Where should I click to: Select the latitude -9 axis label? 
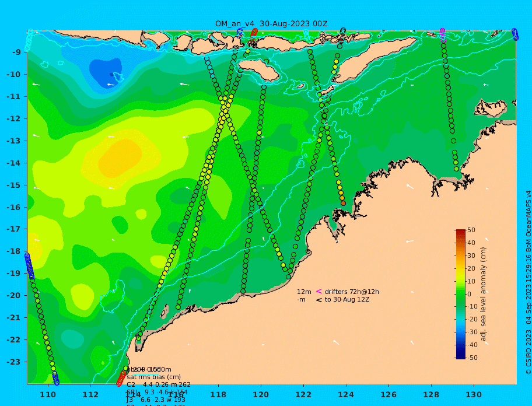16,52
